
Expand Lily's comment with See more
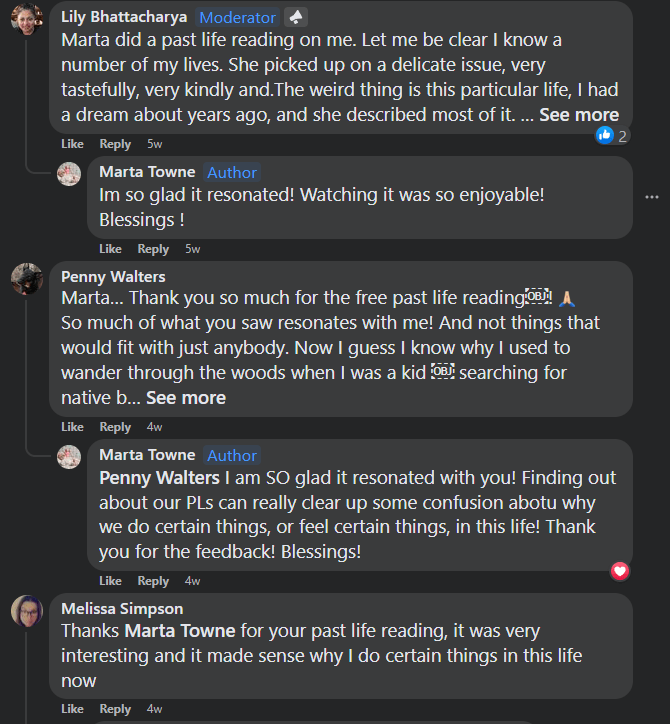point(579,115)
